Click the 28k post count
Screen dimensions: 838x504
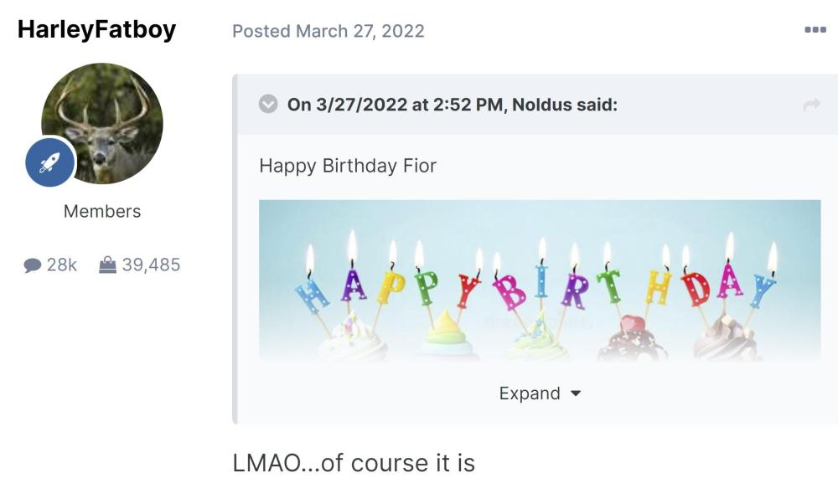click(61, 265)
